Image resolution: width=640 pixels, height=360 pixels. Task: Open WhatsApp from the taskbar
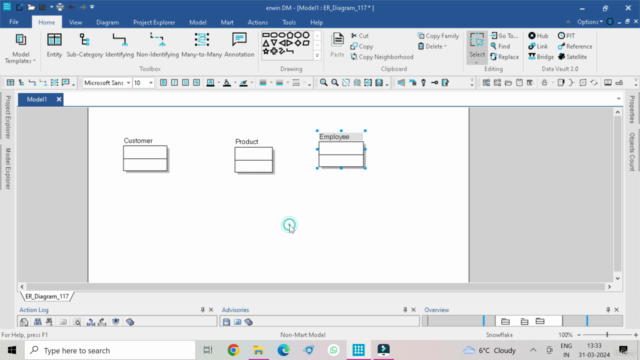(333, 350)
